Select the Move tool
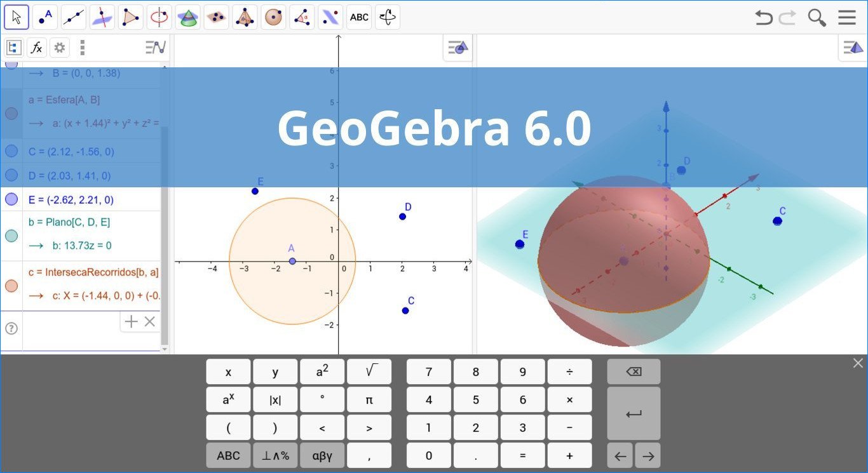This screenshot has width=868, height=473. tap(16, 17)
